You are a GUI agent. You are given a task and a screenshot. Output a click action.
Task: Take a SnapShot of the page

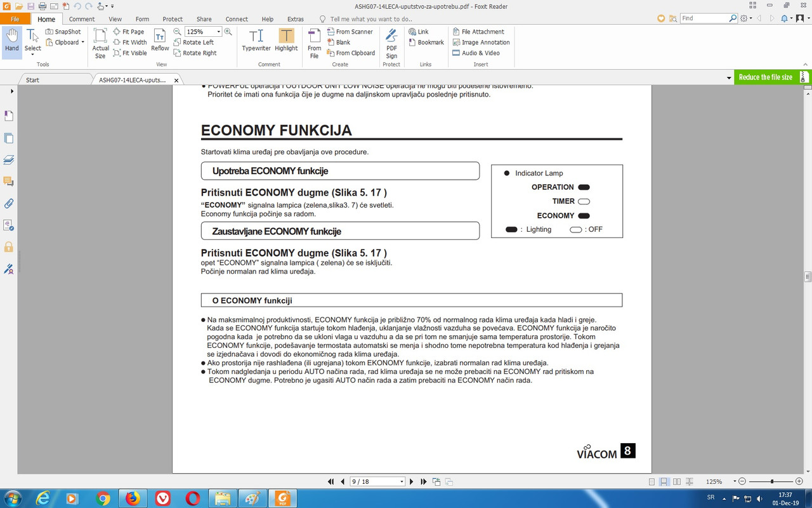pyautogui.click(x=63, y=32)
